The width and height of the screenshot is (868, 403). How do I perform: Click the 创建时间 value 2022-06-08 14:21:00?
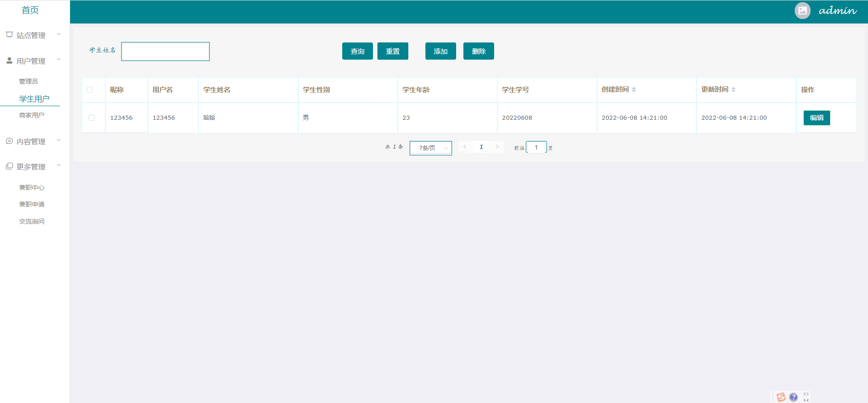click(634, 118)
